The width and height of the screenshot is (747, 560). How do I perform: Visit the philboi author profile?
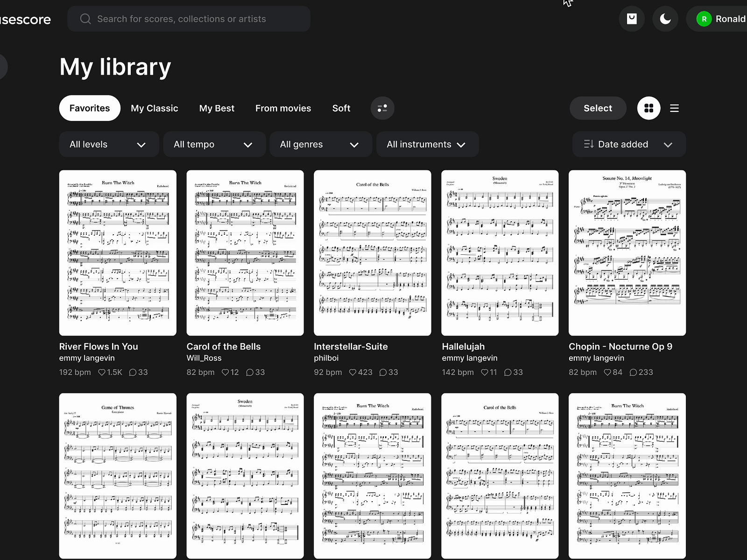[326, 358]
